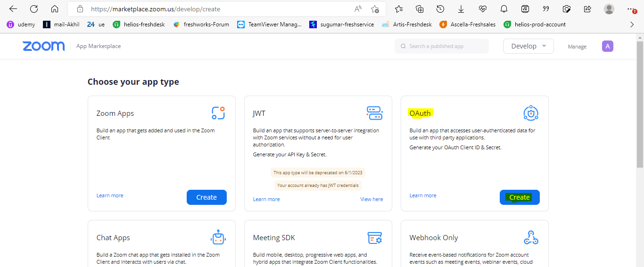This screenshot has height=267, width=644.
Task: Show more bookmarks with the chevron
Action: (632, 24)
